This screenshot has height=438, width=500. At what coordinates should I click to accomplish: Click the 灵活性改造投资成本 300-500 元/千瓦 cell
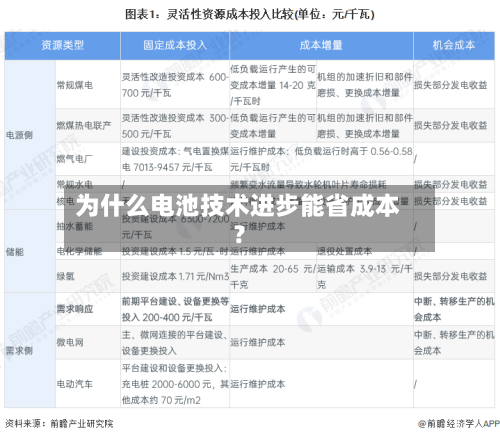tap(175, 126)
